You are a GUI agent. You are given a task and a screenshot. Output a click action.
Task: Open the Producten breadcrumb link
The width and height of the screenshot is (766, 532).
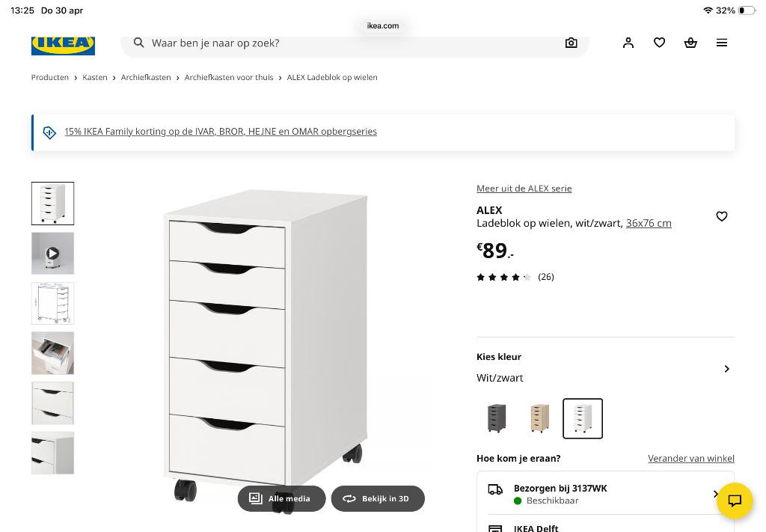(x=49, y=77)
